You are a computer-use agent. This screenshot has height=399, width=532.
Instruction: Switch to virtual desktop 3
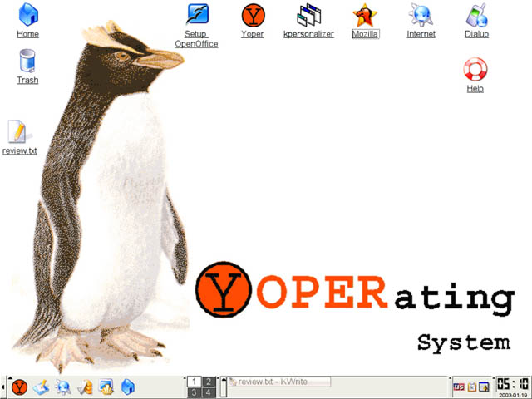coord(193,392)
